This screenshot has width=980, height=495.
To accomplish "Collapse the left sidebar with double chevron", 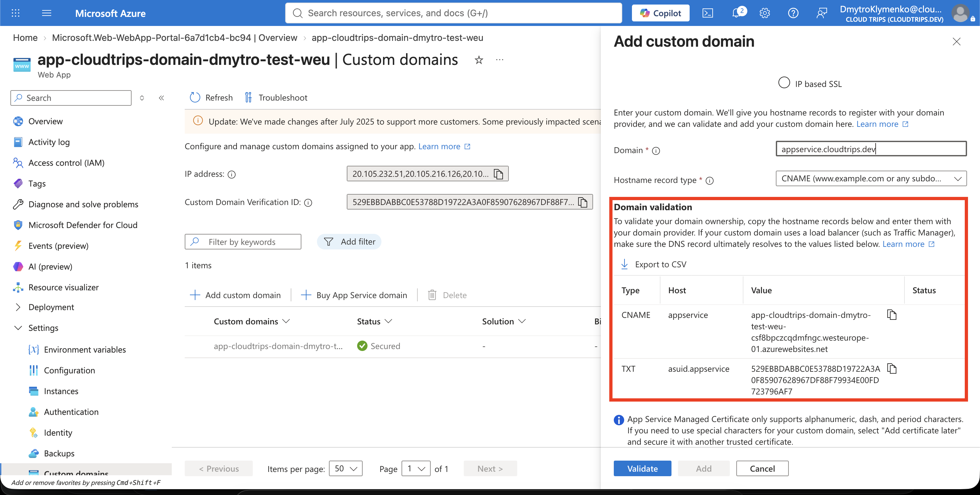I will (161, 98).
